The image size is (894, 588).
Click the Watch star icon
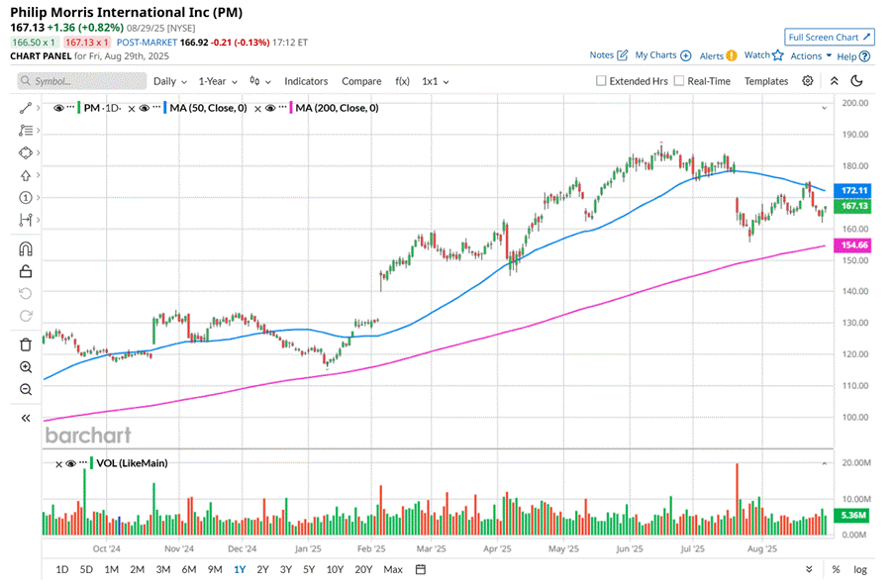coord(778,55)
